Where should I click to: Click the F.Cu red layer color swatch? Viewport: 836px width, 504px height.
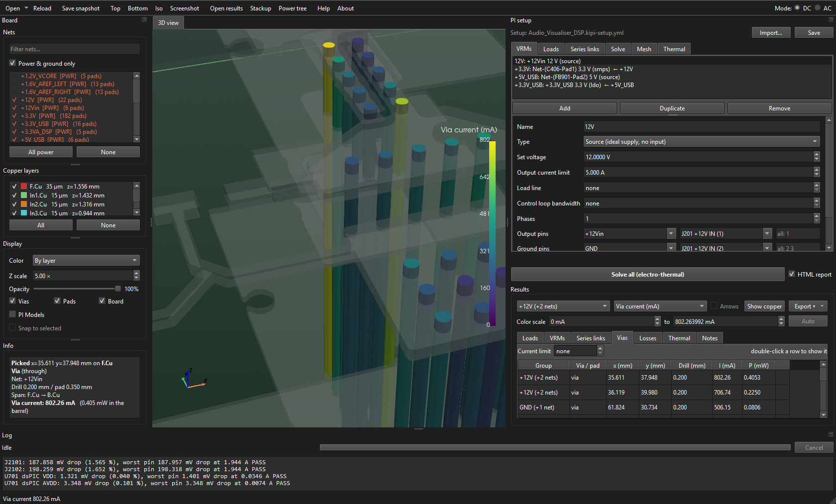click(x=24, y=187)
